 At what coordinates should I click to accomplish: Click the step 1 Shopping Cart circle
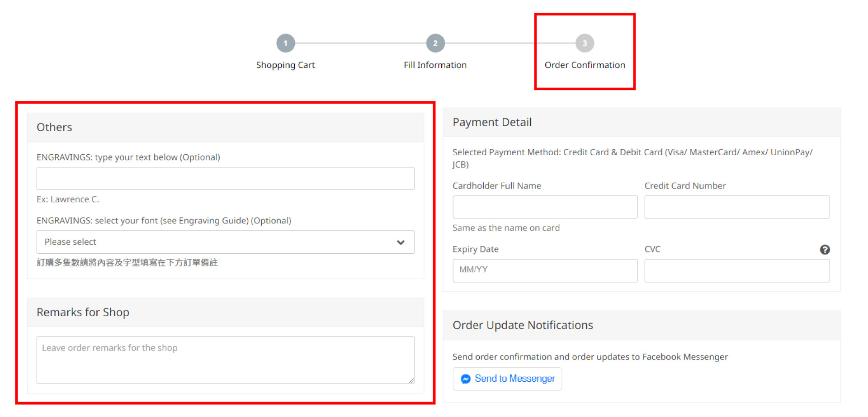285,43
